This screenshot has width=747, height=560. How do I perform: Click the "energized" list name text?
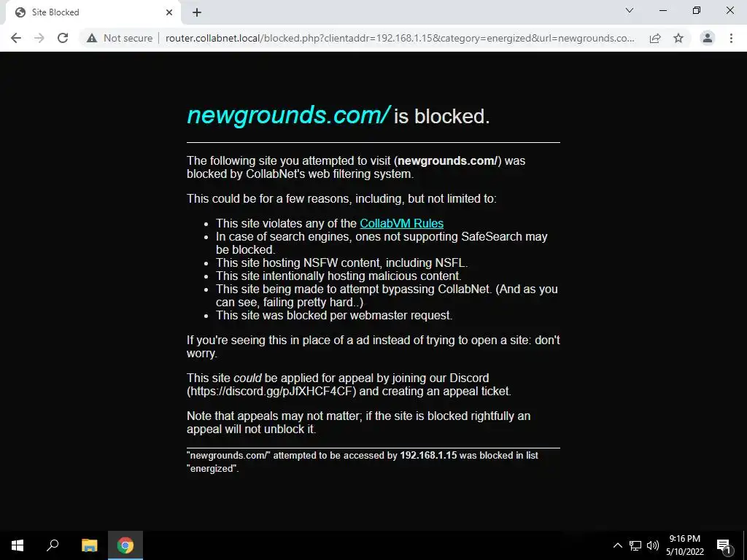point(212,469)
